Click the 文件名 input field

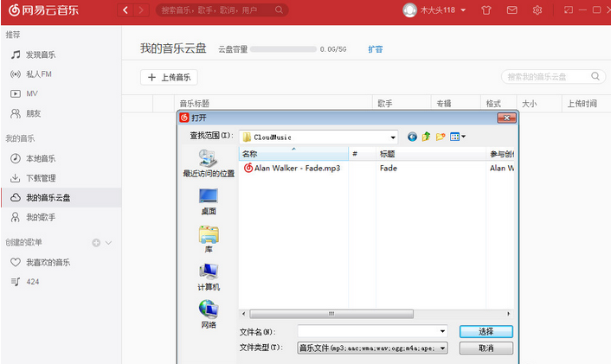pyautogui.click(x=372, y=331)
